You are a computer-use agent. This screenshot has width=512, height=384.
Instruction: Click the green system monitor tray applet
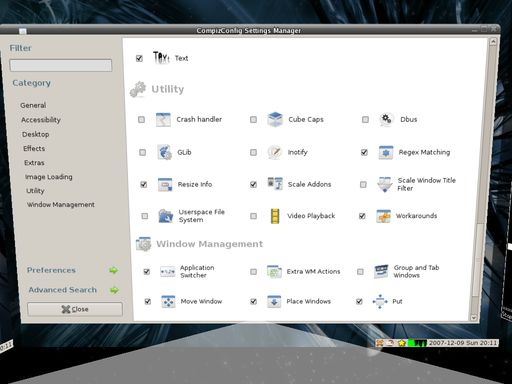point(417,343)
